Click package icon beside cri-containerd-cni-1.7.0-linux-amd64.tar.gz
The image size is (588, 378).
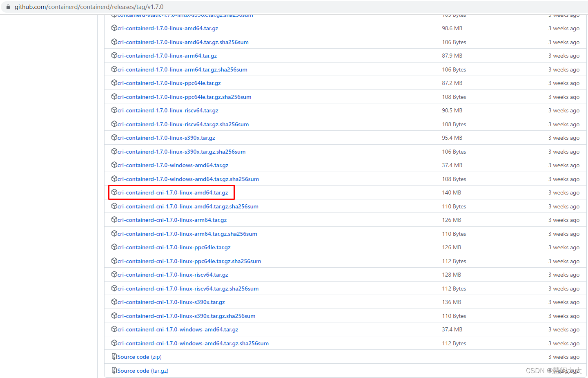click(114, 192)
